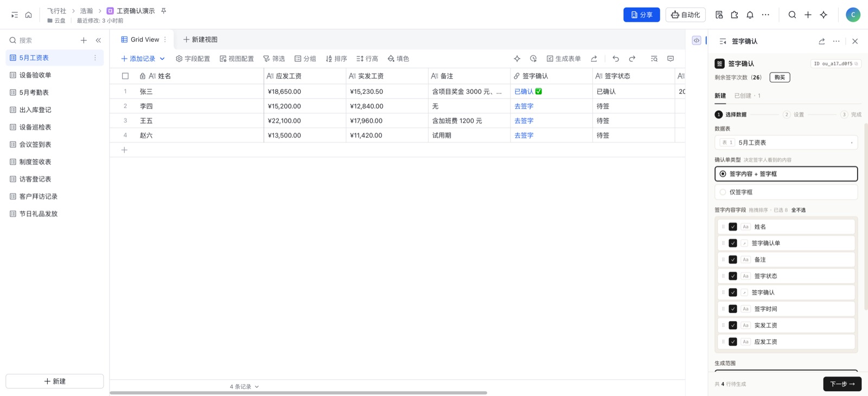The height and width of the screenshot is (396, 868).
Task: Undo the last action in the toolbar
Action: click(x=616, y=59)
